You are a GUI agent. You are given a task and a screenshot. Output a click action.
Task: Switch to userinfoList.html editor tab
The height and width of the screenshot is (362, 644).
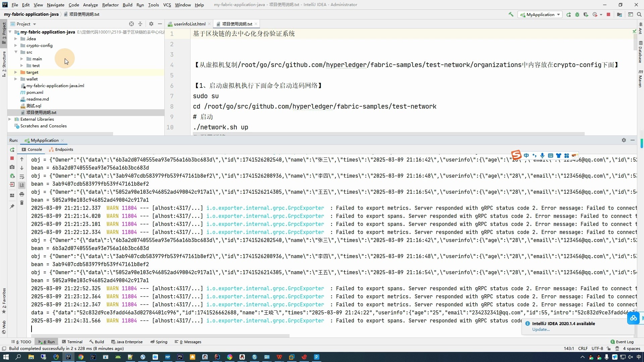coord(190,24)
